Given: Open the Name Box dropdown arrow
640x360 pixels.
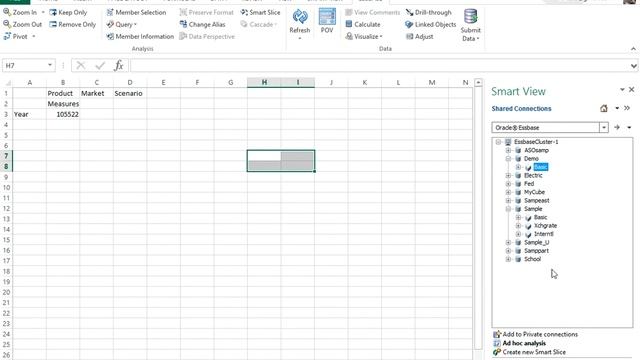Looking at the screenshot, I should click(x=50, y=65).
